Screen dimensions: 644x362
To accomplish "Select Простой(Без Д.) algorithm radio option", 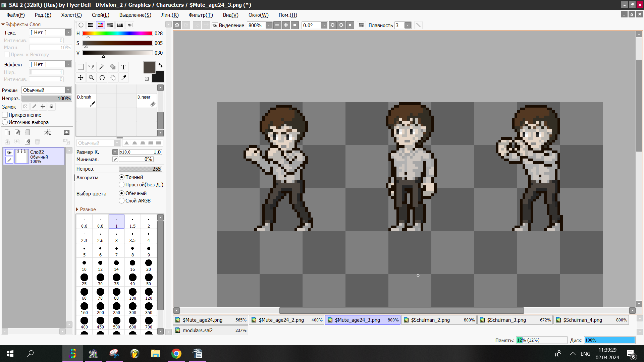I will coord(122,185).
